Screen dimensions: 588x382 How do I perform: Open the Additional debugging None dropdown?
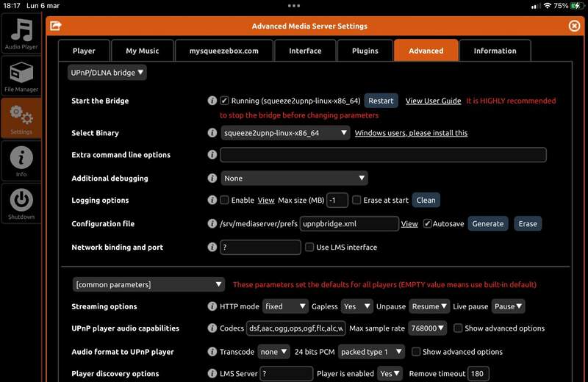click(294, 178)
